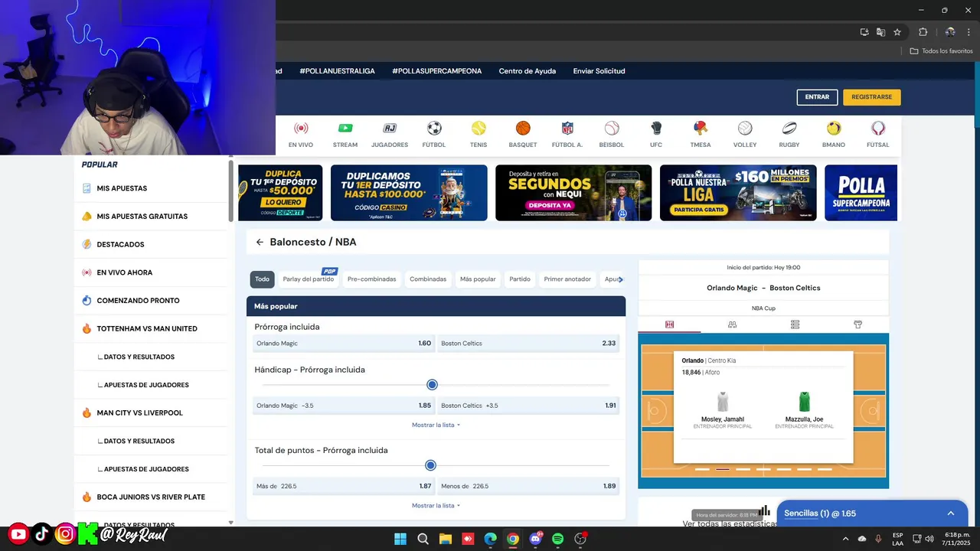Expand Mostrar la lista under Total de puntos
This screenshot has height=551, width=980.
436,506
